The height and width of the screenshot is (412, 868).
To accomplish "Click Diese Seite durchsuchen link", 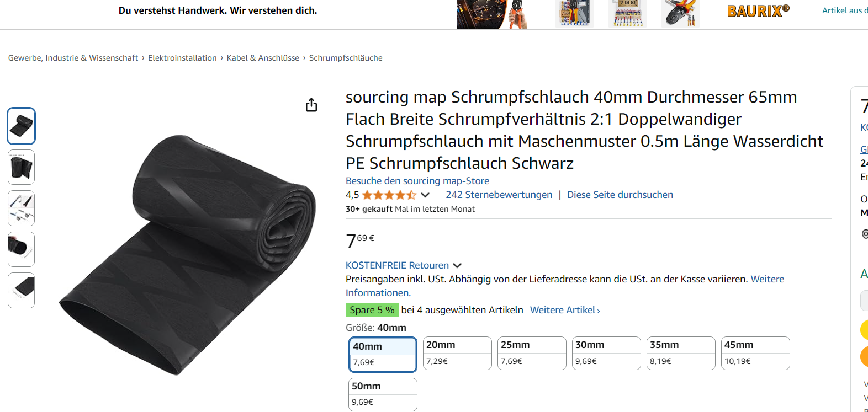I will coord(620,195).
